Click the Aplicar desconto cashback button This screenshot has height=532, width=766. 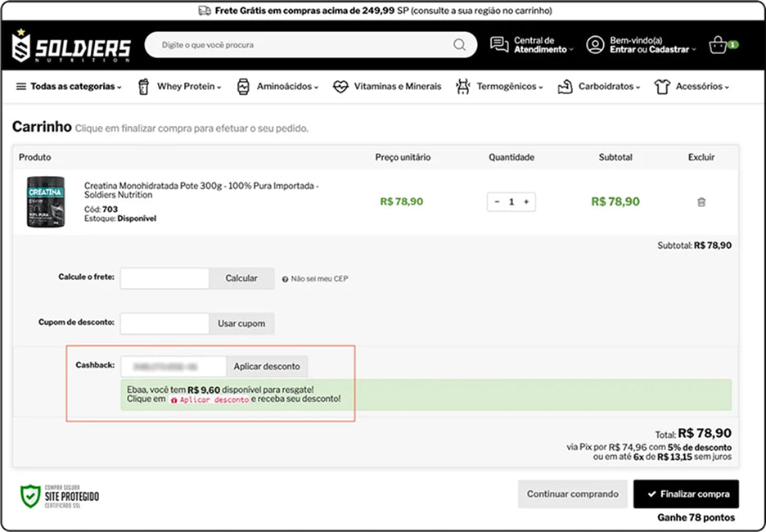coord(267,367)
